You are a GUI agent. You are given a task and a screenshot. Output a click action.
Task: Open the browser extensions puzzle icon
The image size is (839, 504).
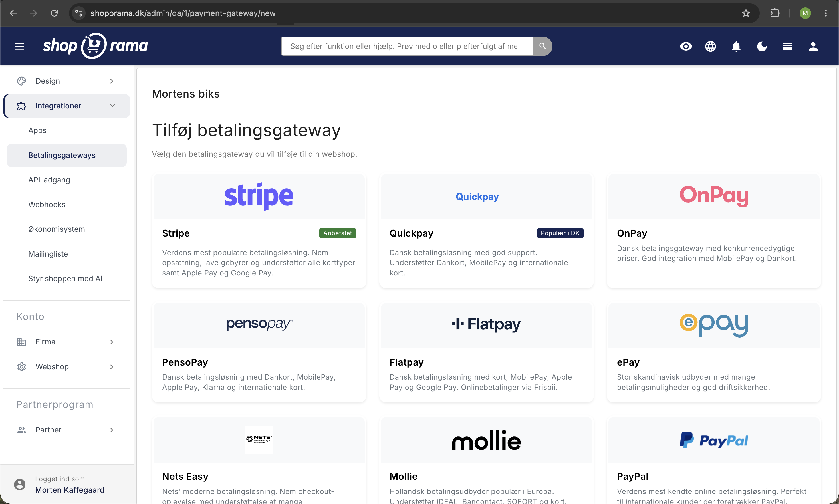pos(775,13)
